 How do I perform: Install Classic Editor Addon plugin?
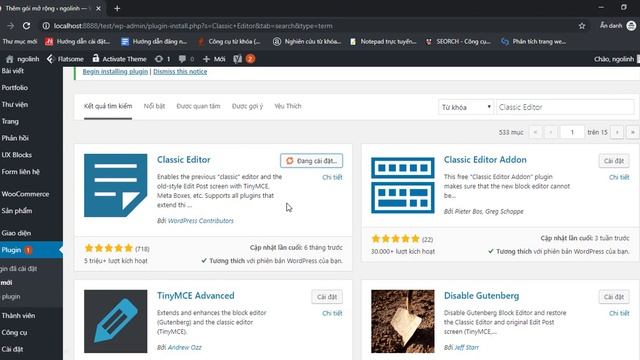click(614, 161)
